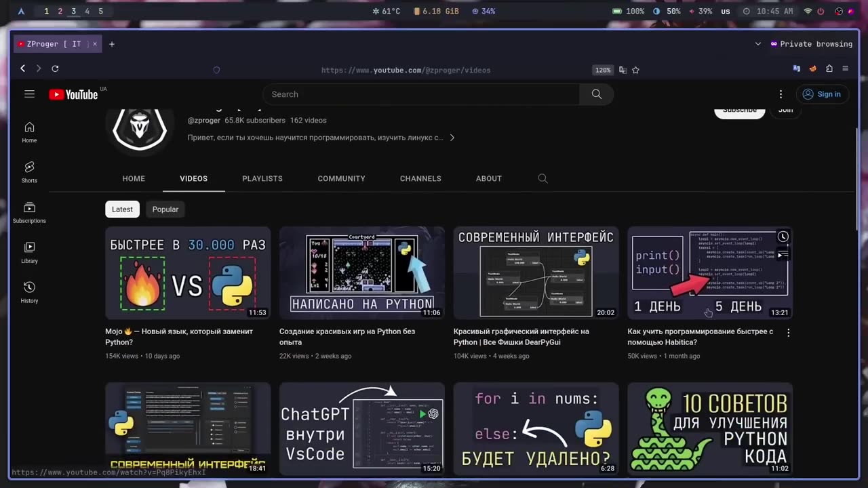Select the Latest filter chip
Screen dimensions: 868x488
(122, 209)
